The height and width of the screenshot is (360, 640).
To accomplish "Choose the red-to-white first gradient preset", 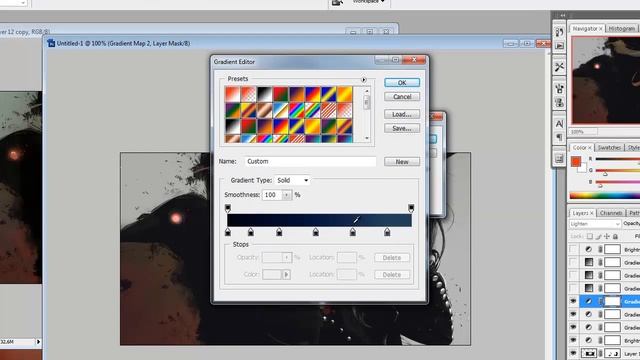I will pyautogui.click(x=232, y=94).
